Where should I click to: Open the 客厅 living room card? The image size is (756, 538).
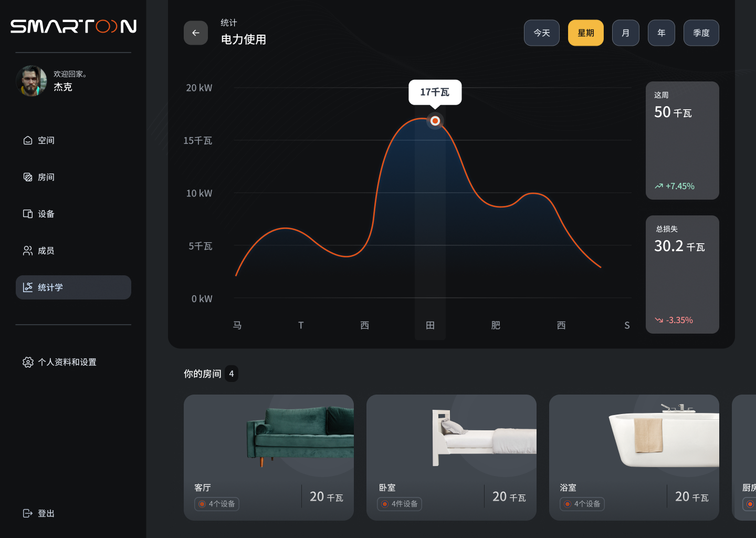[268, 457]
